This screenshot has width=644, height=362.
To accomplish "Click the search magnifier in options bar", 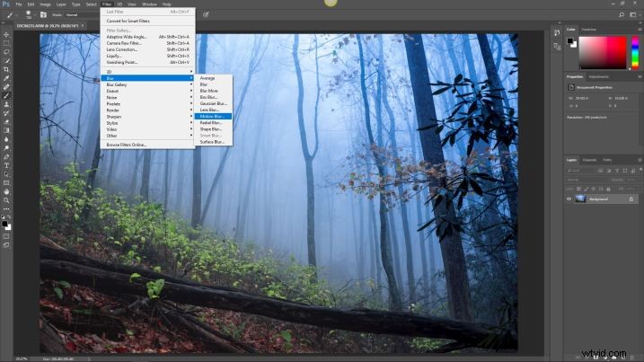I will click(x=622, y=14).
